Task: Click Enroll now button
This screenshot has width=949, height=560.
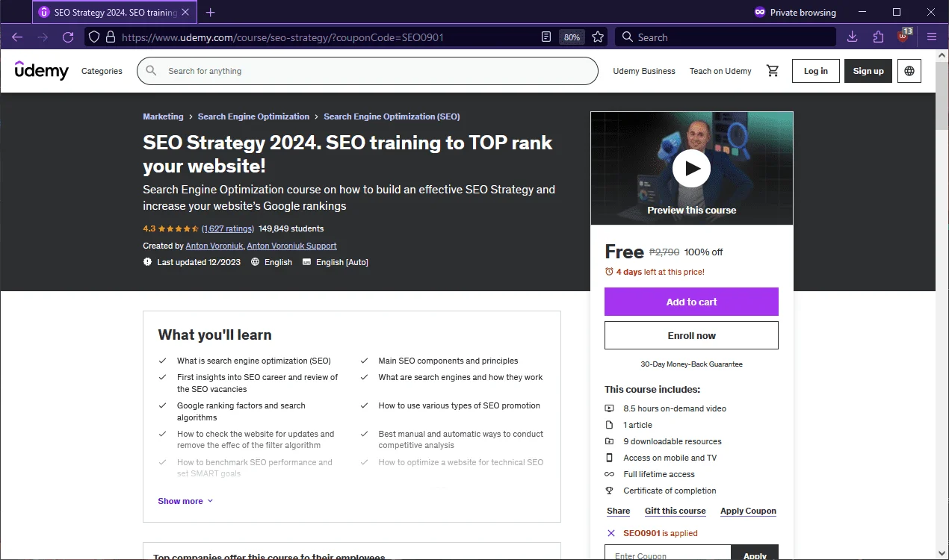Action: click(x=691, y=335)
